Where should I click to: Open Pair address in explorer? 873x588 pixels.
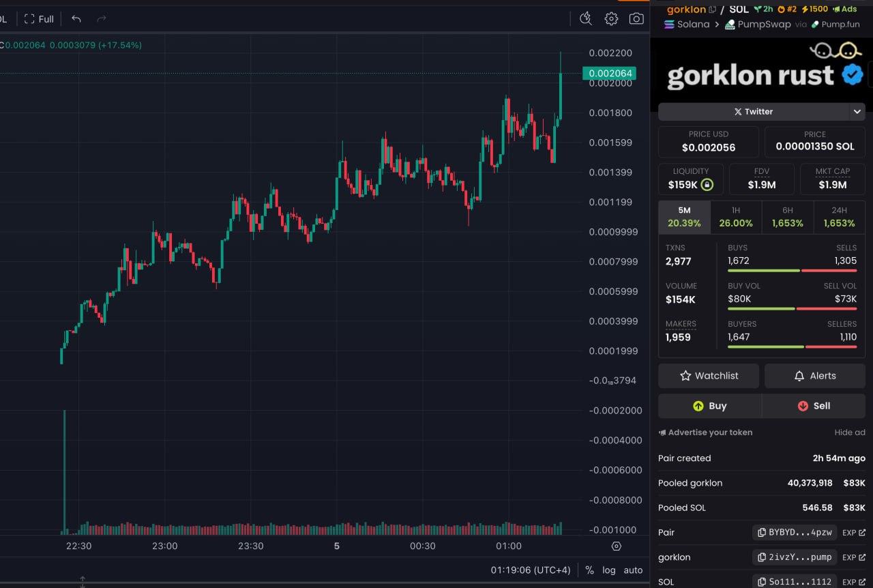pos(854,533)
